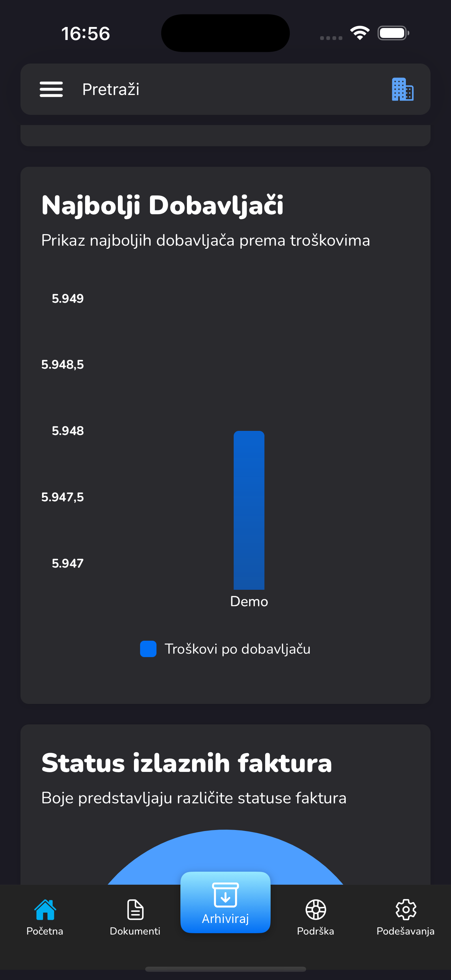This screenshot has width=451, height=980.
Task: Tap the home indicator bar
Action: tap(225, 969)
